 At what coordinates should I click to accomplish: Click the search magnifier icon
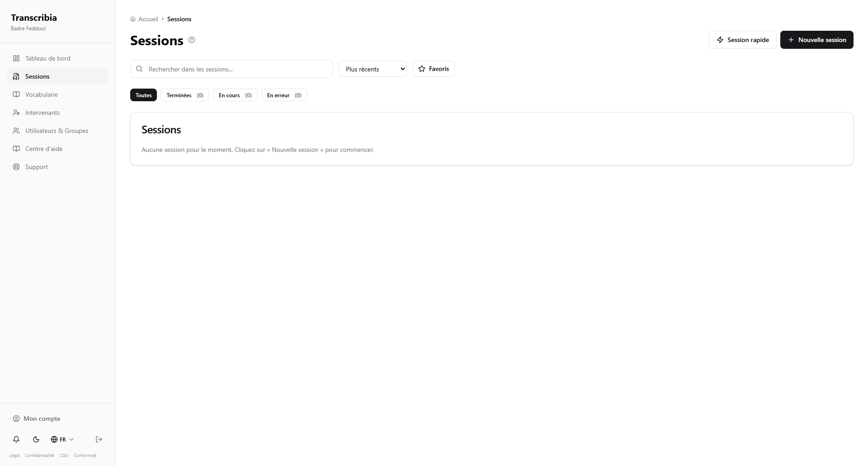tap(139, 69)
